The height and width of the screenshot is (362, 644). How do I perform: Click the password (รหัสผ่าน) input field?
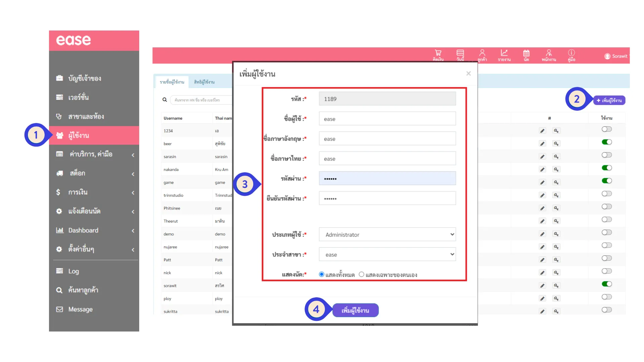[387, 179]
